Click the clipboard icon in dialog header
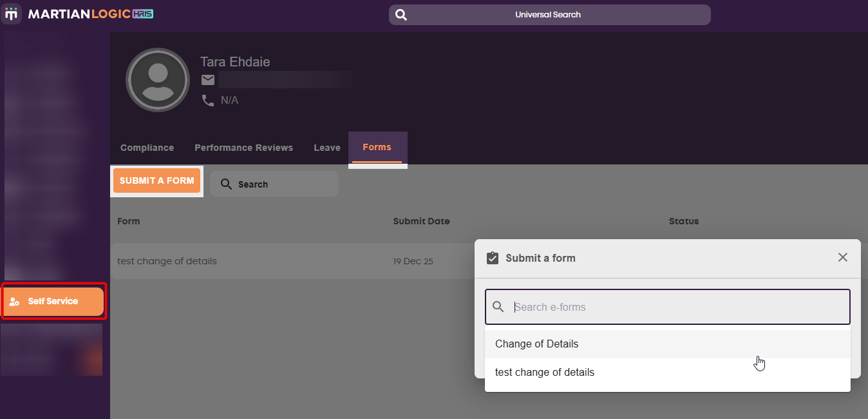Viewport: 868px width, 419px height. (493, 258)
